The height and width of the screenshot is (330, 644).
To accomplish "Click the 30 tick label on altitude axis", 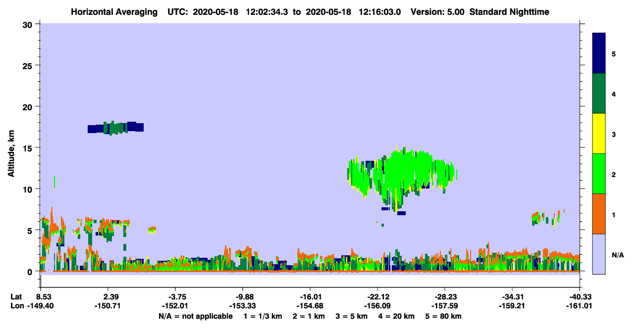I will point(29,24).
